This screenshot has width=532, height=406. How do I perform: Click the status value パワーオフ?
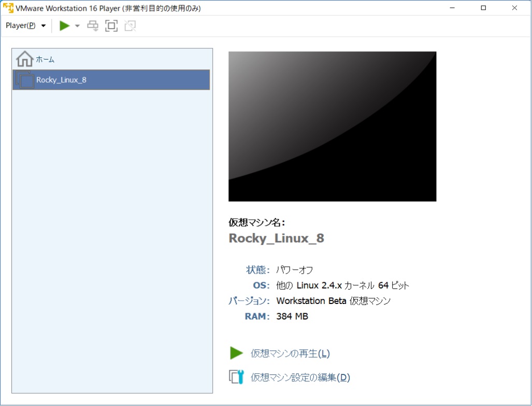tap(295, 270)
